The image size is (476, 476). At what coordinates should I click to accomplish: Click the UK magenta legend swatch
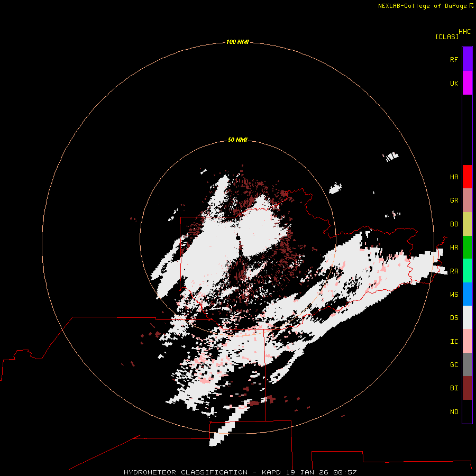pos(467,83)
